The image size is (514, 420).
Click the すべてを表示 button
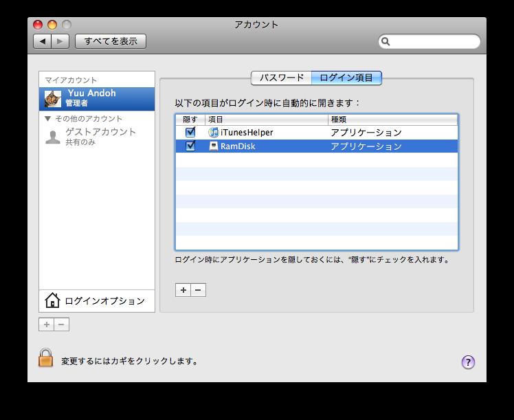tap(111, 41)
